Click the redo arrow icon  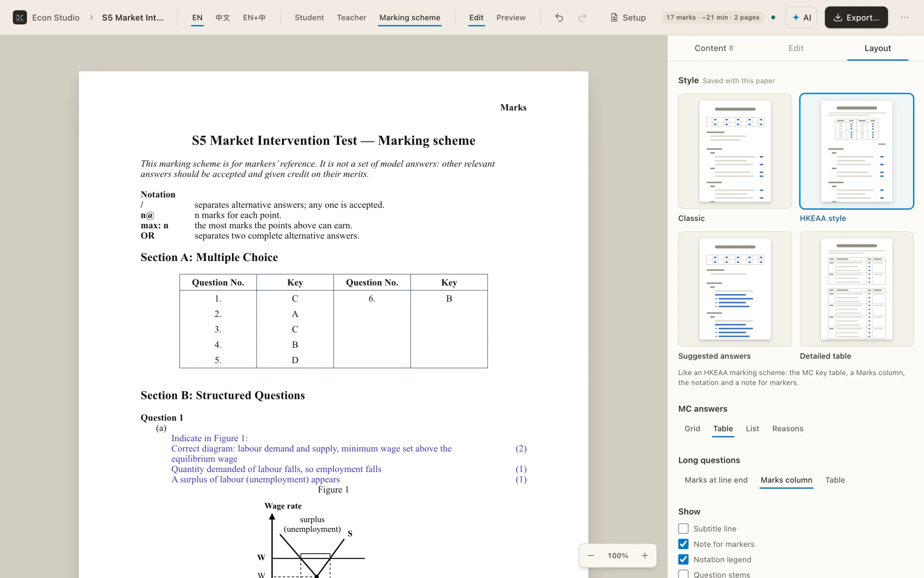[x=582, y=17]
